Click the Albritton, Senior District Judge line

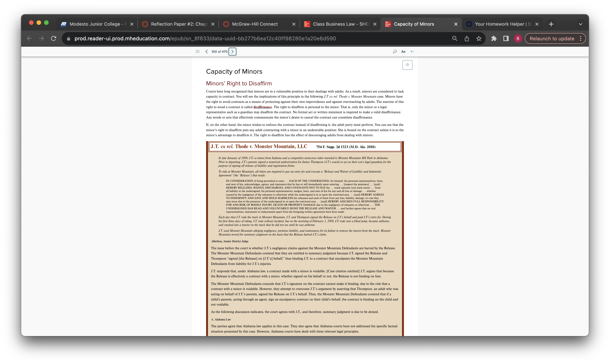tap(230, 241)
